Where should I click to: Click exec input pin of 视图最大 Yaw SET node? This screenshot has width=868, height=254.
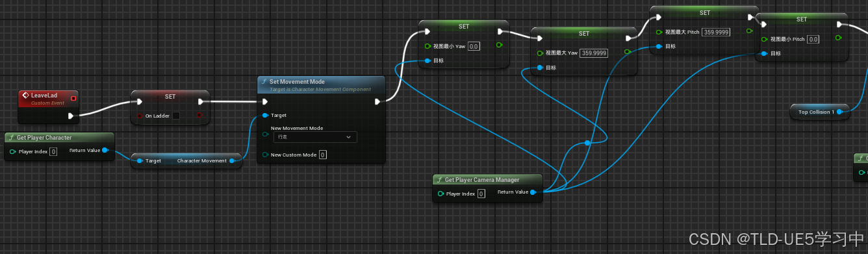pyautogui.click(x=540, y=38)
